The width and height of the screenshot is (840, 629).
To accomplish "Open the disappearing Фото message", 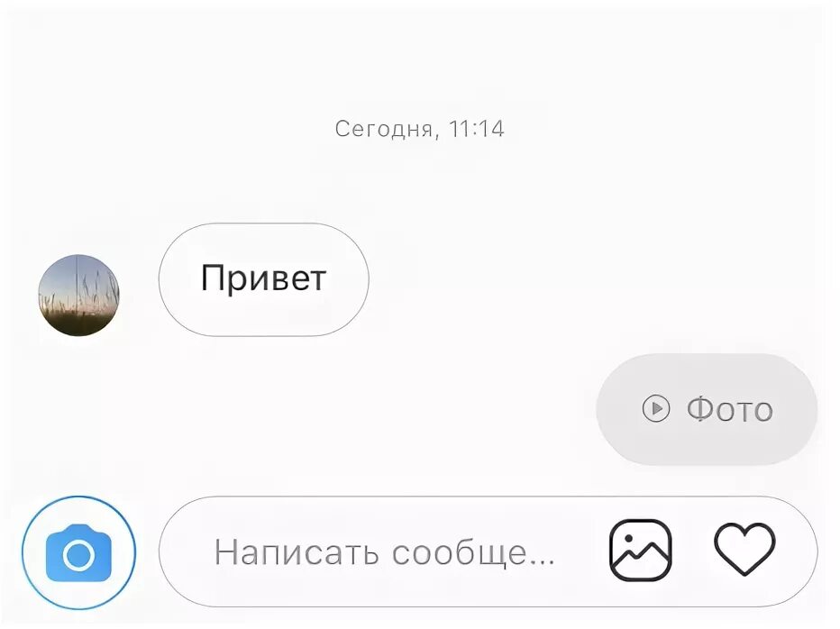I will point(707,409).
